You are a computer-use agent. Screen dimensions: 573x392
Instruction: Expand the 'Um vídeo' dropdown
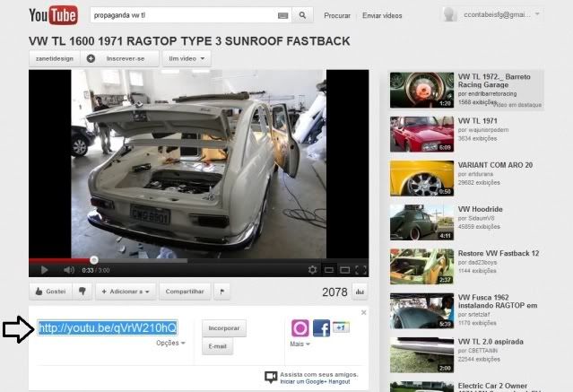click(187, 58)
